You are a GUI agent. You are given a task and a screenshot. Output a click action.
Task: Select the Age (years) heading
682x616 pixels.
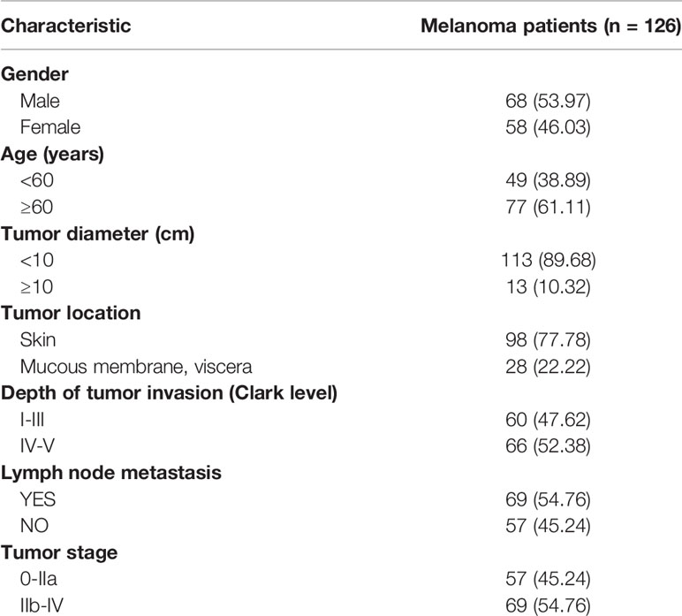(x=53, y=155)
